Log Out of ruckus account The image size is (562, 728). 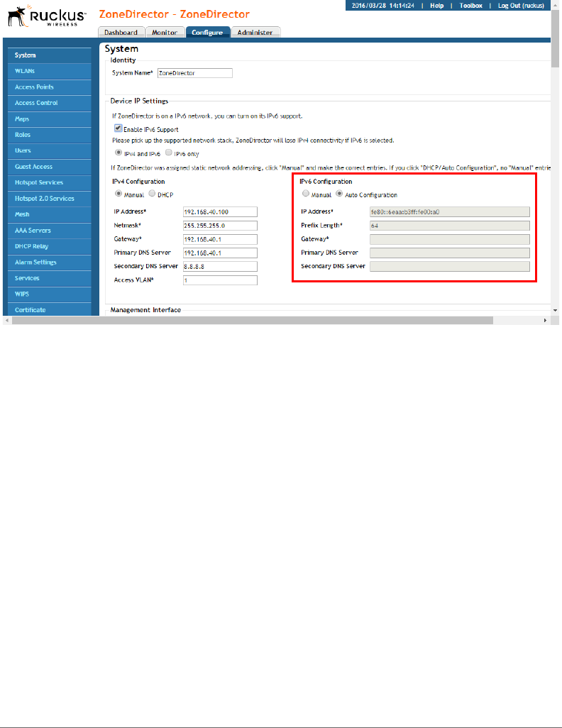[x=521, y=6]
